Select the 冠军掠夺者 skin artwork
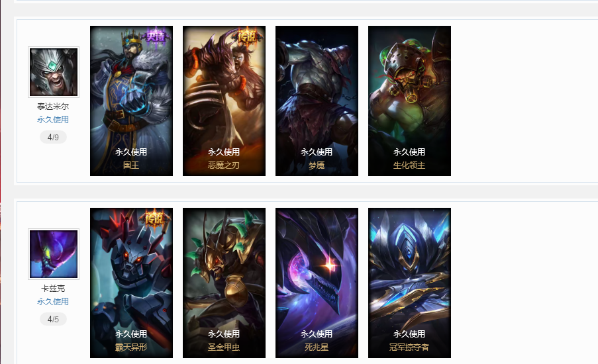This screenshot has height=364, width=598. click(409, 283)
